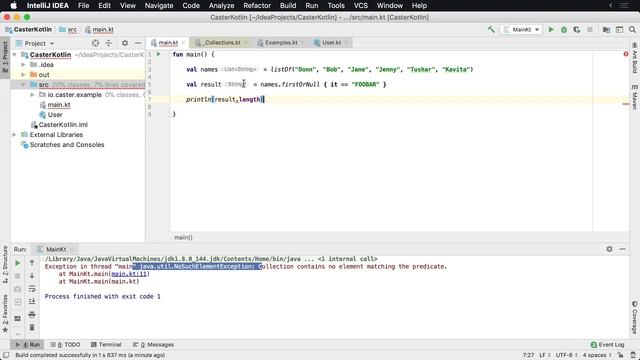640x360 pixels.
Task: Open the Navigate menu
Action: (159, 6)
